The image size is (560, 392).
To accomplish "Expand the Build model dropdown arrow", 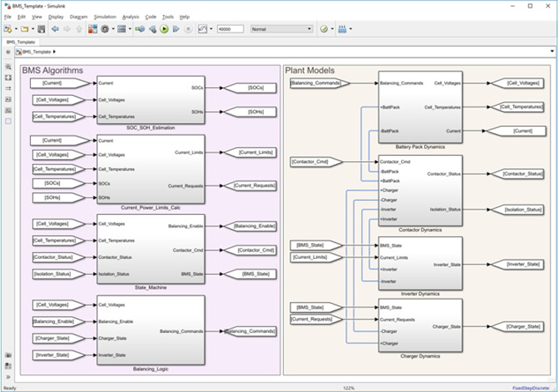I will [x=351, y=29].
